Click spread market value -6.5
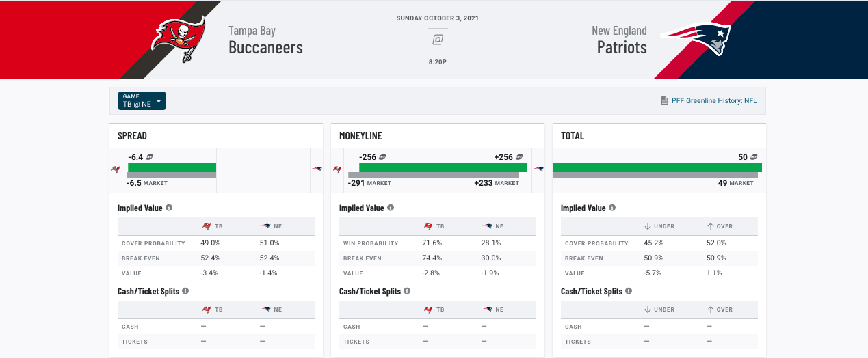Viewport: 868px width, 358px height. 134,183
